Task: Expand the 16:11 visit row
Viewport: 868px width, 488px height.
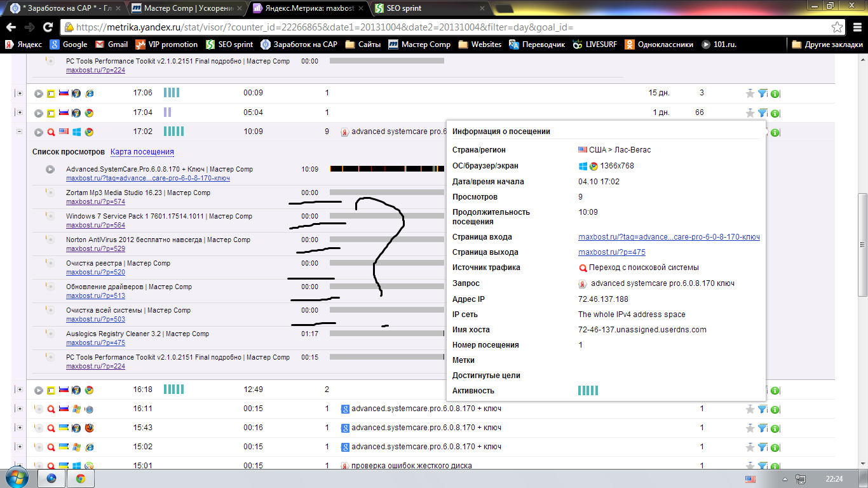Action: tap(19, 409)
